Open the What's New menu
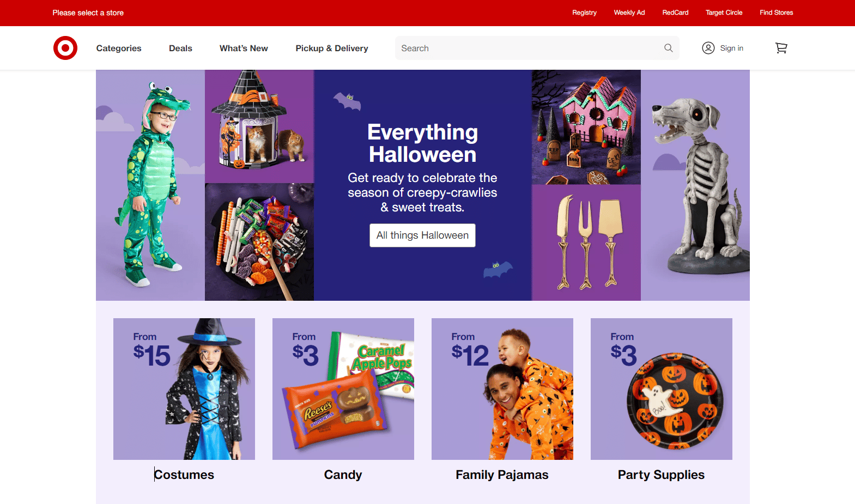This screenshot has width=855, height=504. pyautogui.click(x=244, y=48)
